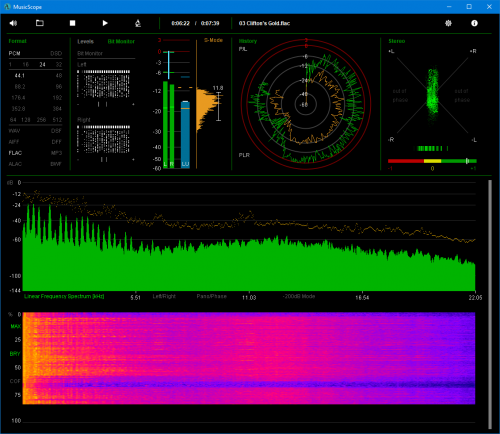Start playback with the play button
Screen dimensions: 500x434
tap(105, 23)
